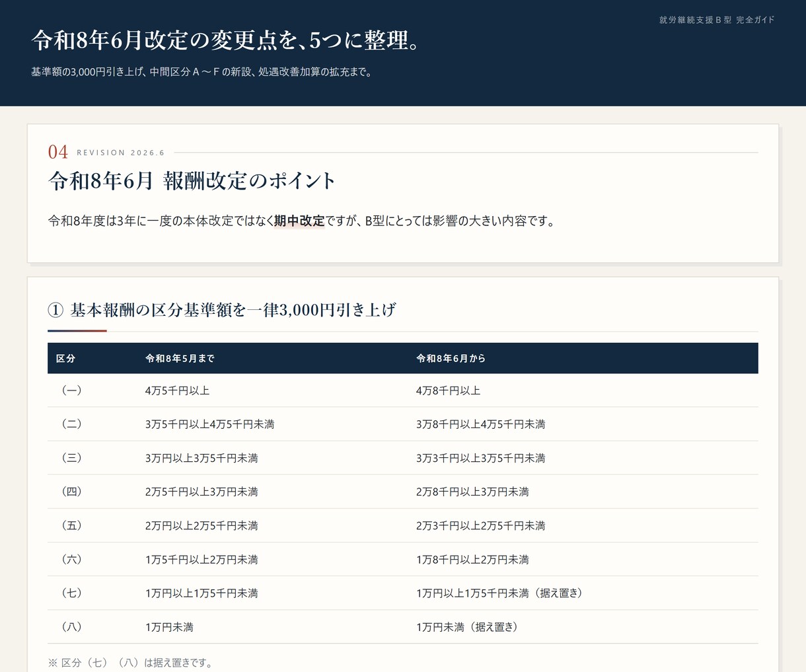The image size is (806, 672).
Task: Click cell '1万5千円以上2万円未満'
Action: pyautogui.click(x=201, y=560)
